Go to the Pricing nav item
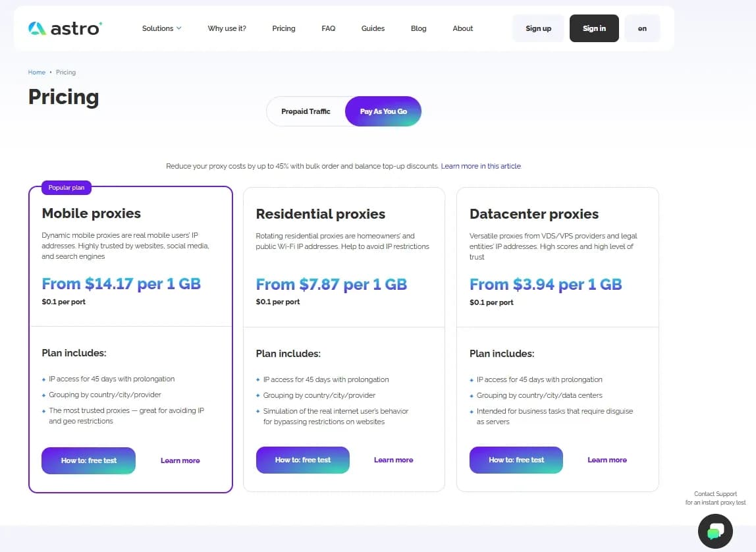The height and width of the screenshot is (552, 756). coord(284,28)
